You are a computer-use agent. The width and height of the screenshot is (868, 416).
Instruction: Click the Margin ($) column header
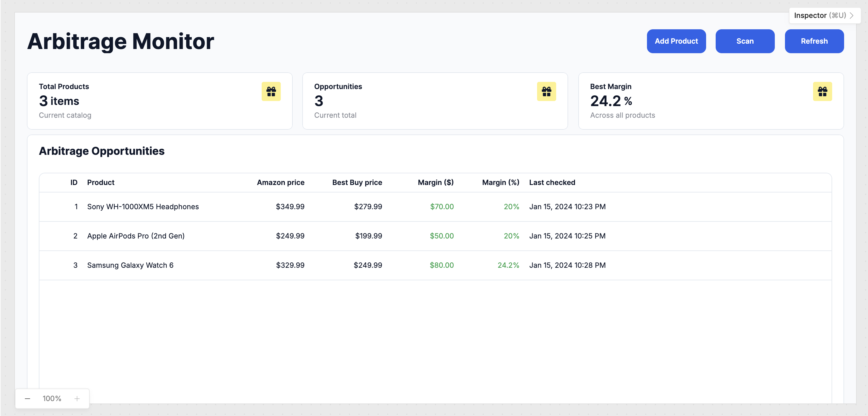(x=435, y=182)
